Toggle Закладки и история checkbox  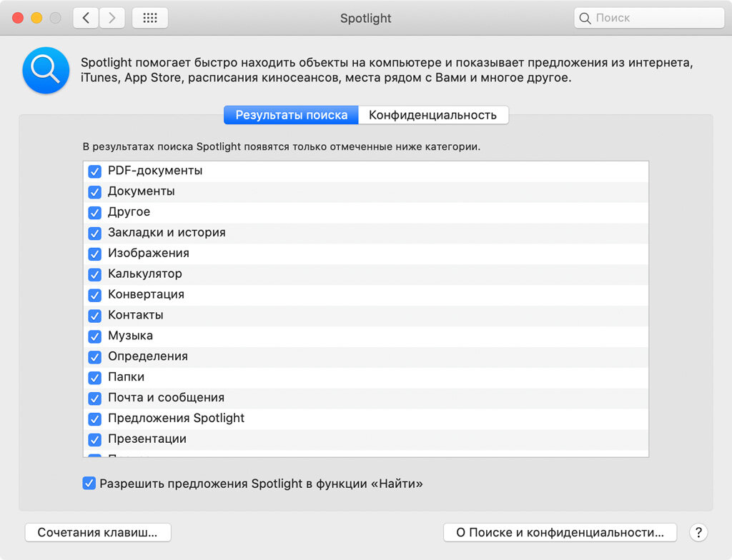tap(95, 233)
